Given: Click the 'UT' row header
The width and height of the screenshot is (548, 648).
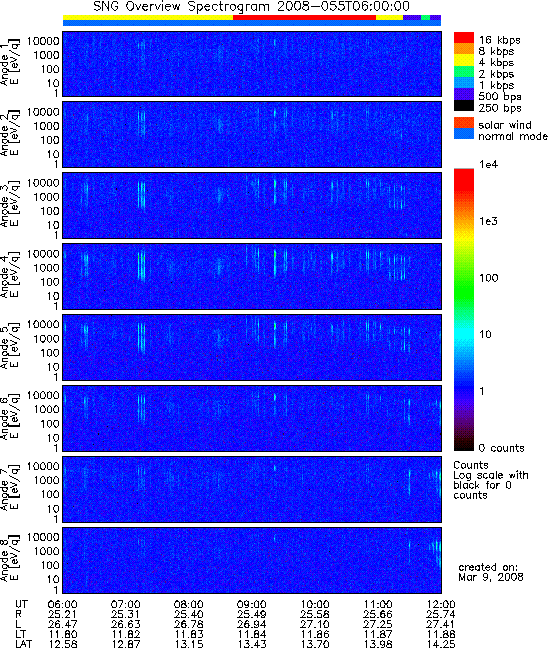Looking at the screenshot, I should [x=21, y=605].
